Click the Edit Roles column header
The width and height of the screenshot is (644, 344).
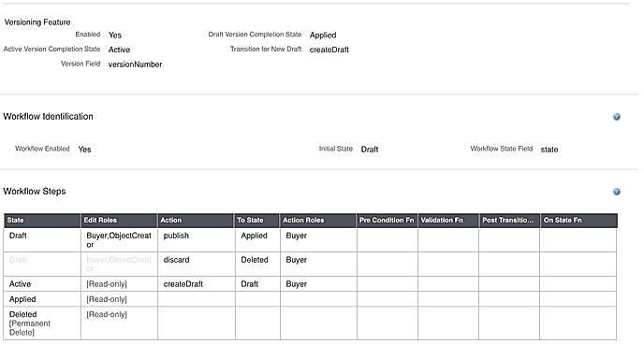coord(119,221)
